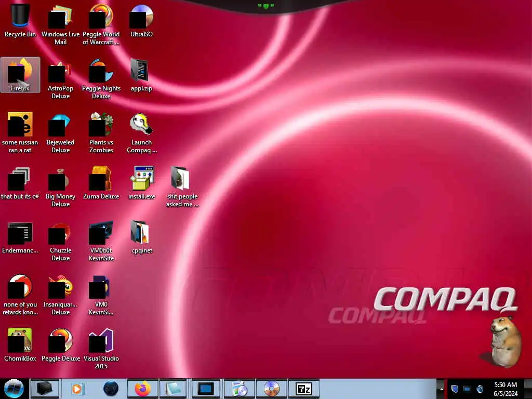Click the shield tray icon

coord(455,389)
